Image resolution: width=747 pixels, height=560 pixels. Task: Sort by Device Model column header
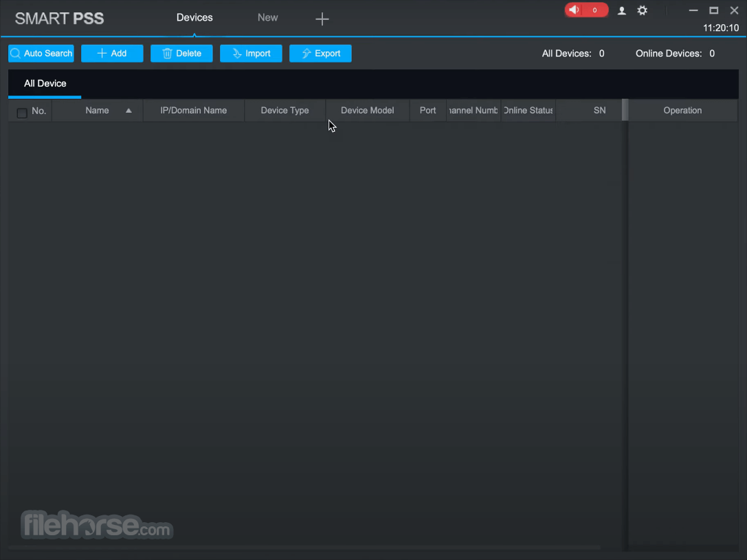tap(367, 111)
